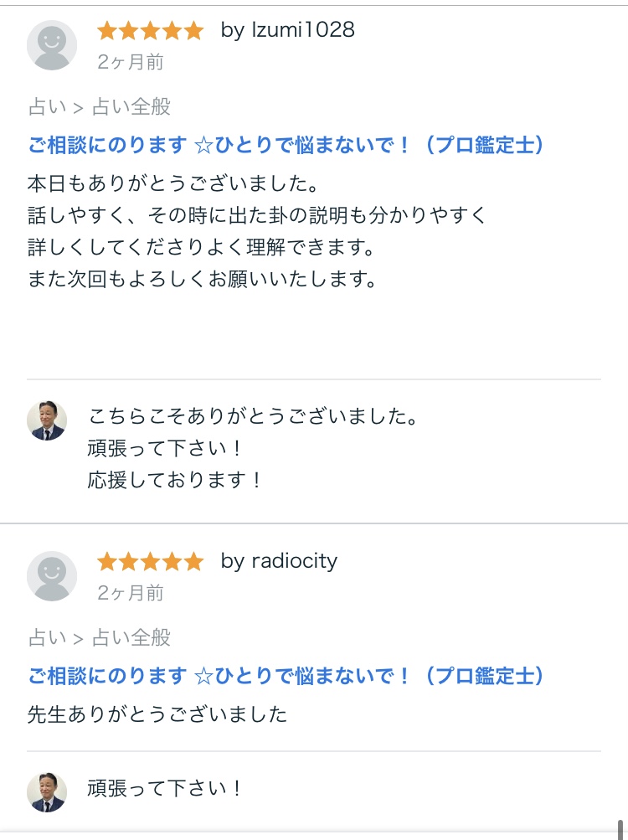Viewport: 628px width, 840px height.
Task: Open 占い全般 subcategory in Izumi1028's review
Action: pos(131,107)
